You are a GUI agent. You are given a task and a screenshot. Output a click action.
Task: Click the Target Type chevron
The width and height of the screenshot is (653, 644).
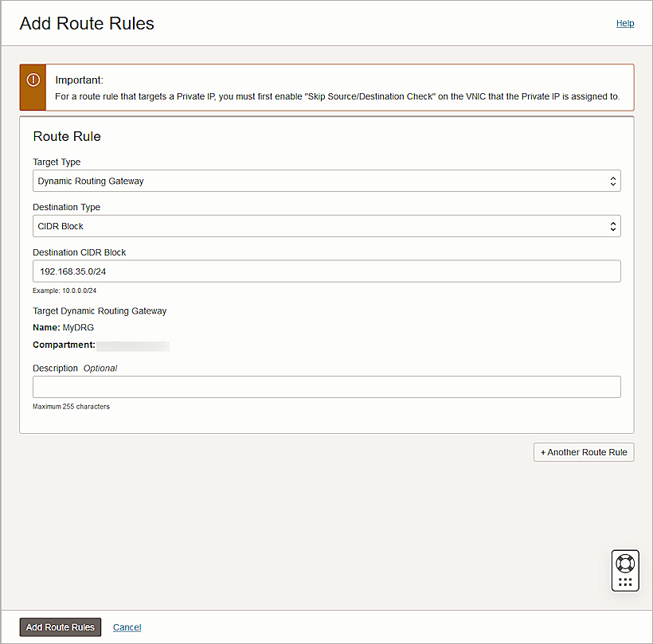point(612,181)
